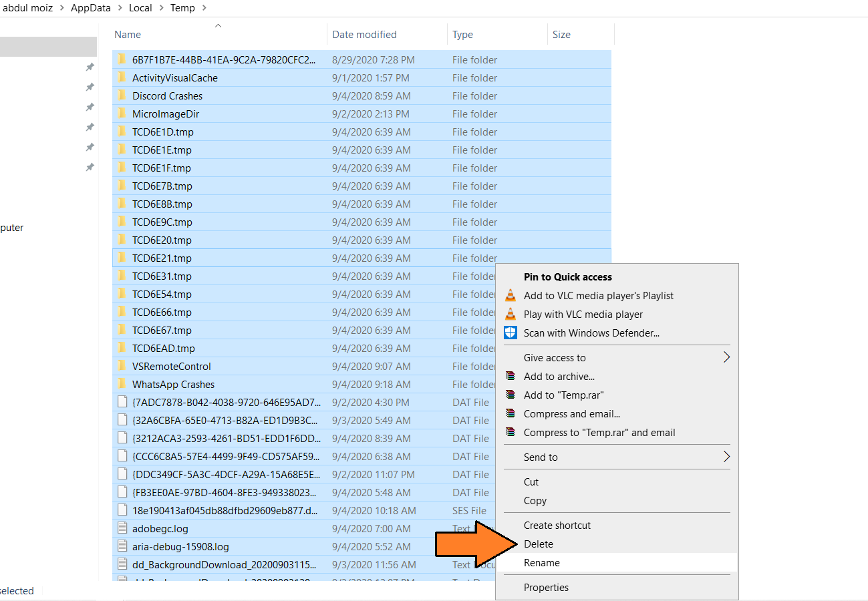
Task: Click the TCD6E20.tmp folder name
Action: [162, 240]
